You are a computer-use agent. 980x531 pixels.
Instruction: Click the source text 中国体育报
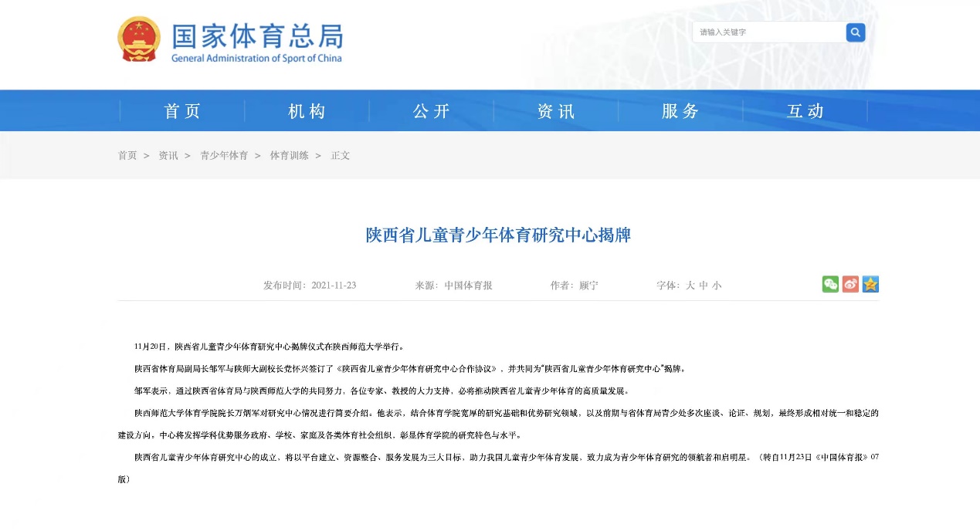468,286
